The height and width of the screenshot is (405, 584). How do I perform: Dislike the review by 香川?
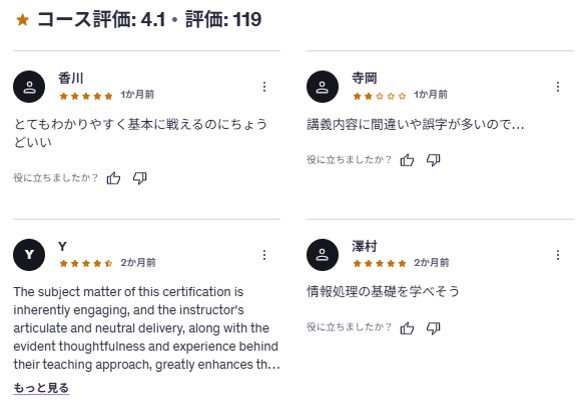point(140,178)
